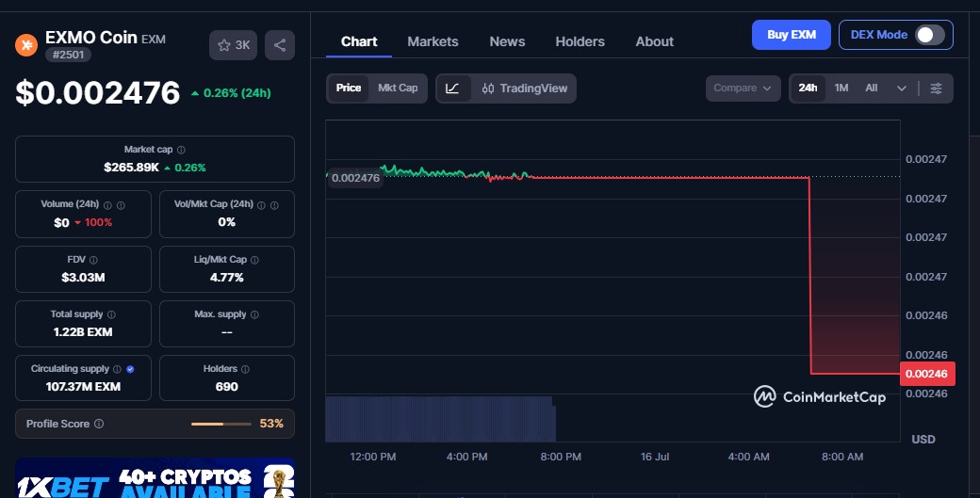This screenshot has height=498, width=980.
Task: Click the $3.03M FDV value
Action: 83,277
